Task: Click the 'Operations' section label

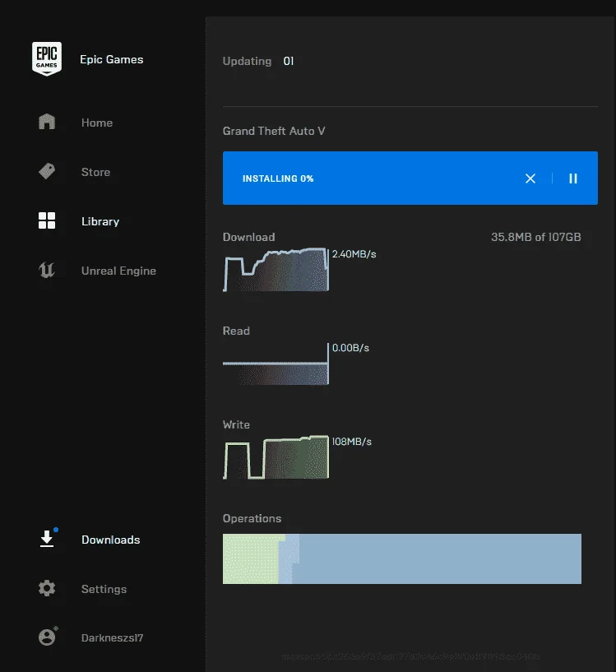Action: 252,518
